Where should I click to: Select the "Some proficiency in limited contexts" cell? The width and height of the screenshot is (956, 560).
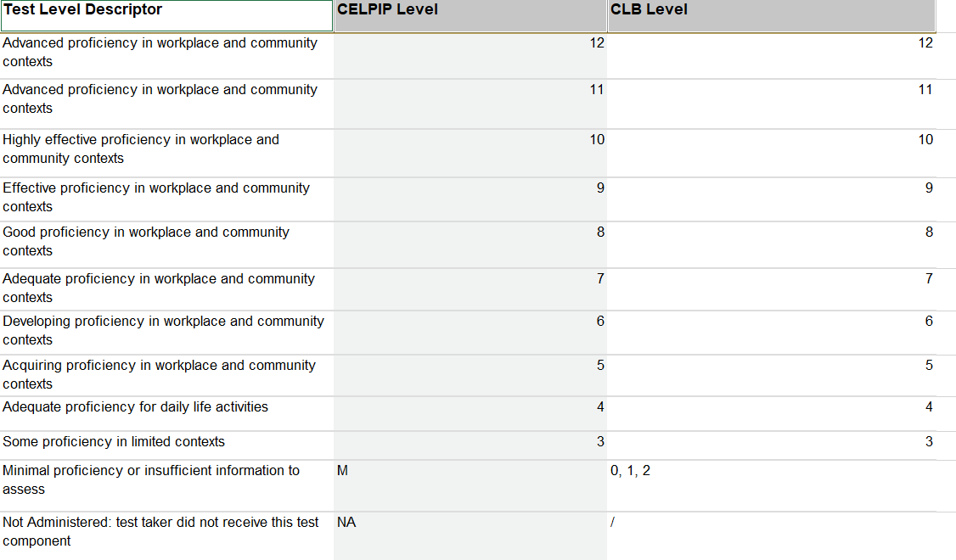(x=166, y=442)
